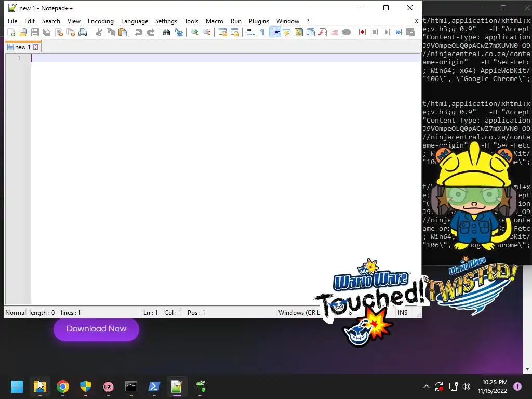532x399 pixels.
Task: Open the Encoding menu
Action: [100, 21]
